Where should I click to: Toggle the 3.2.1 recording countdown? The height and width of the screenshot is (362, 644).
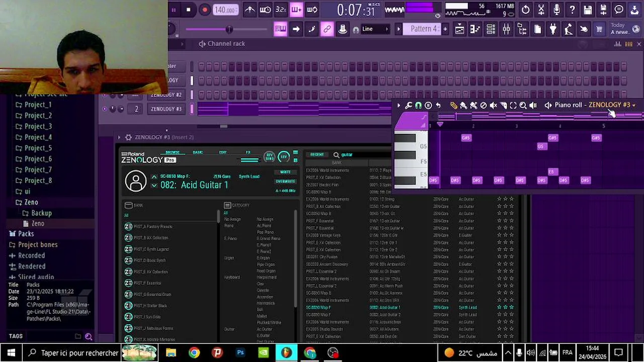point(281,10)
